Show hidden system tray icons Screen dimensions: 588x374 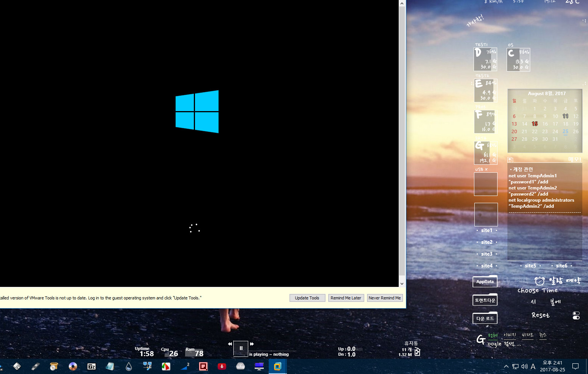506,366
